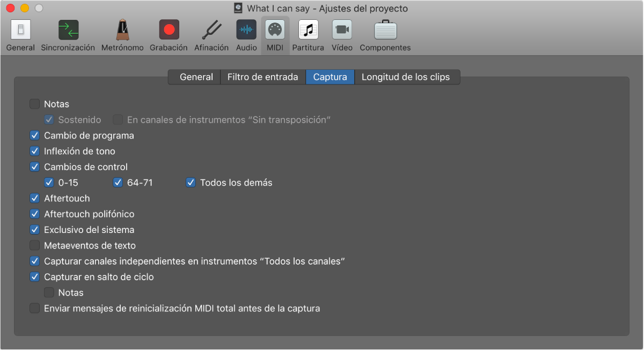The image size is (644, 350).
Task: Disable the Aftertouch checkbox
Action: tap(35, 198)
